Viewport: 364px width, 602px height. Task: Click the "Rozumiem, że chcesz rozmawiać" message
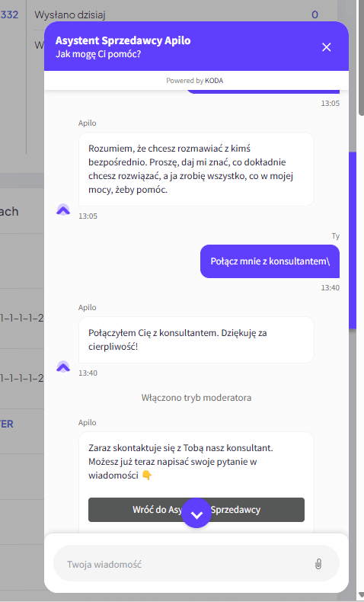click(196, 169)
